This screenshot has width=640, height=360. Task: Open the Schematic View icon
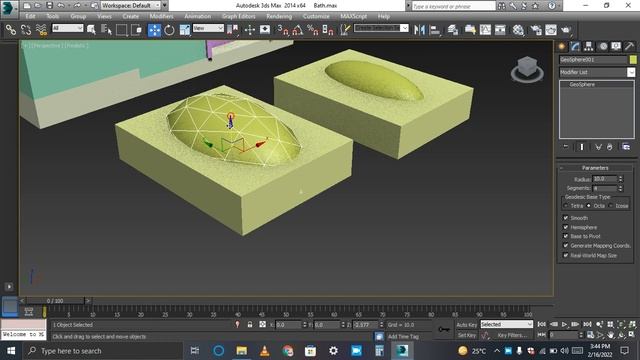500,30
